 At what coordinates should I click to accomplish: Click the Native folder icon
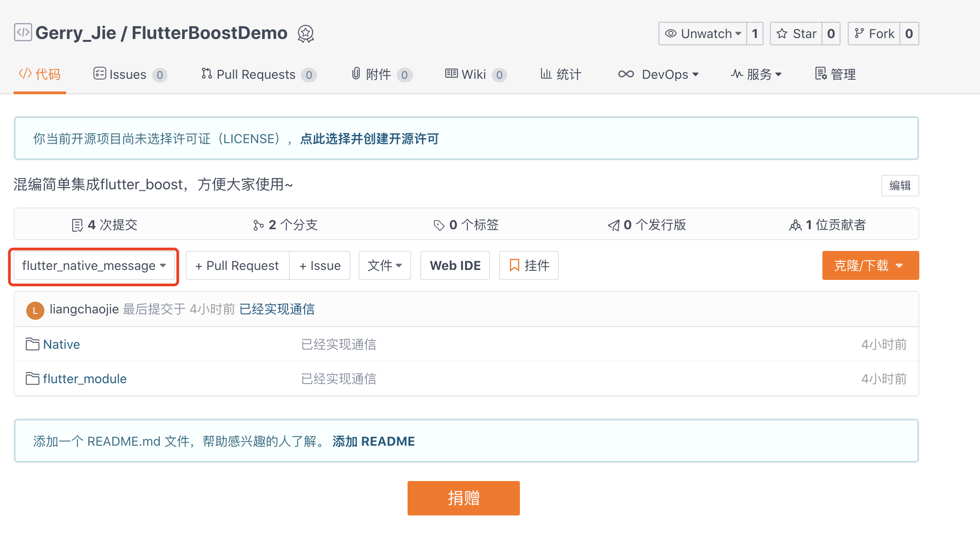tap(32, 344)
